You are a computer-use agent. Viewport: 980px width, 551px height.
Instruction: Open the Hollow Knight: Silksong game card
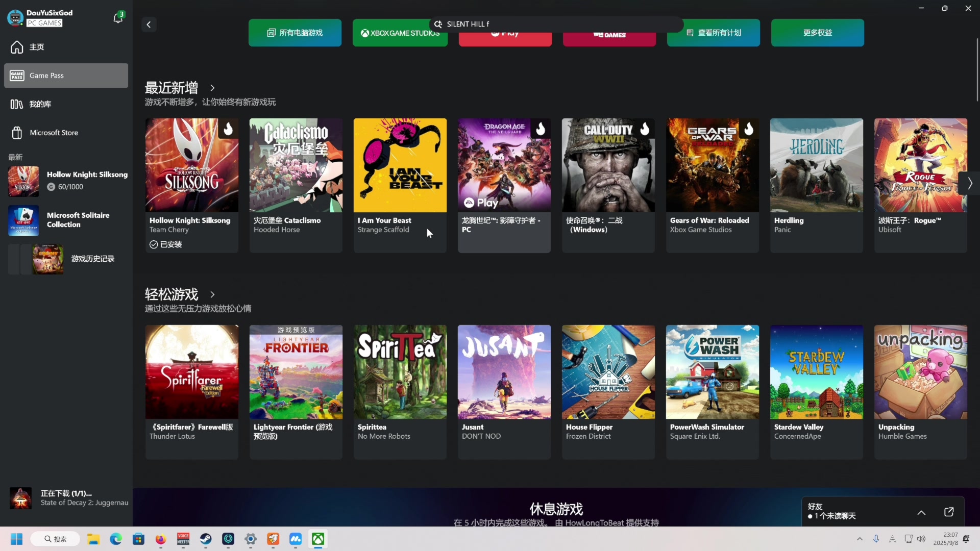click(192, 185)
